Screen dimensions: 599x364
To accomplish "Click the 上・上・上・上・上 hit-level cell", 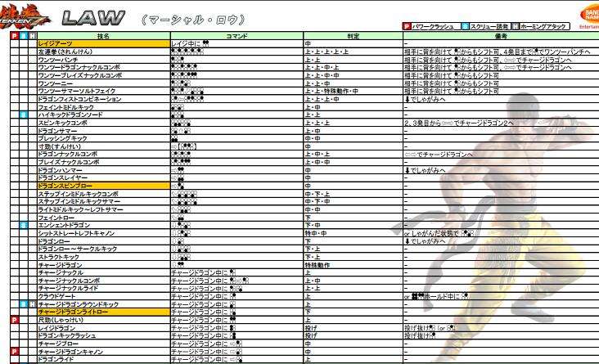I will (x=353, y=52).
